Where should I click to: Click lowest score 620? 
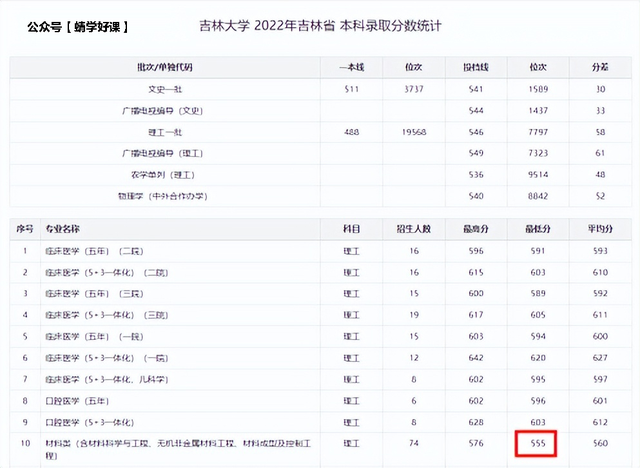[538, 358]
